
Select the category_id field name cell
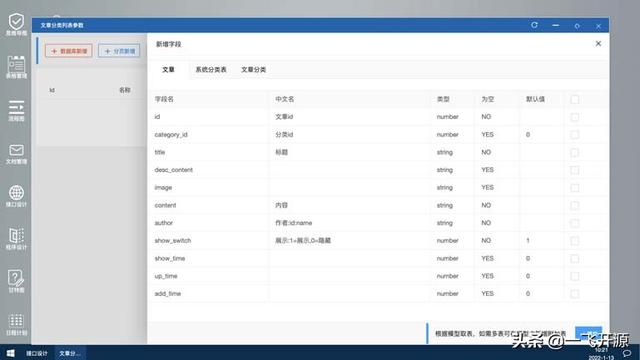coord(171,135)
